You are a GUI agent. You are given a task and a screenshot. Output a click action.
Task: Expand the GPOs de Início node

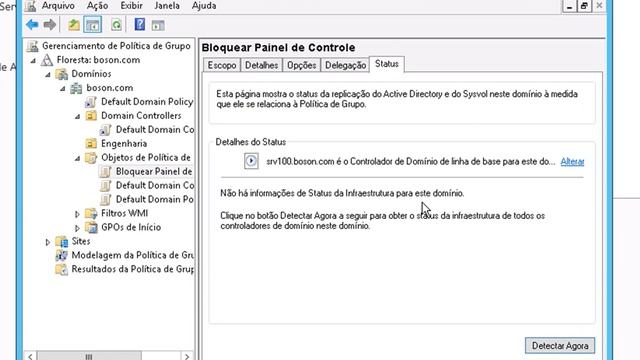pos(77,228)
